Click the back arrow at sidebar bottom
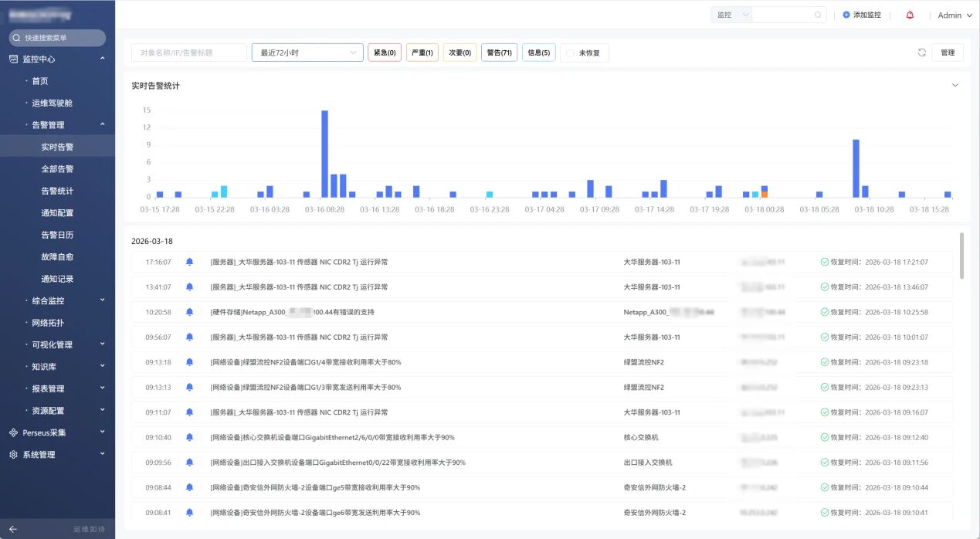 tap(13, 529)
